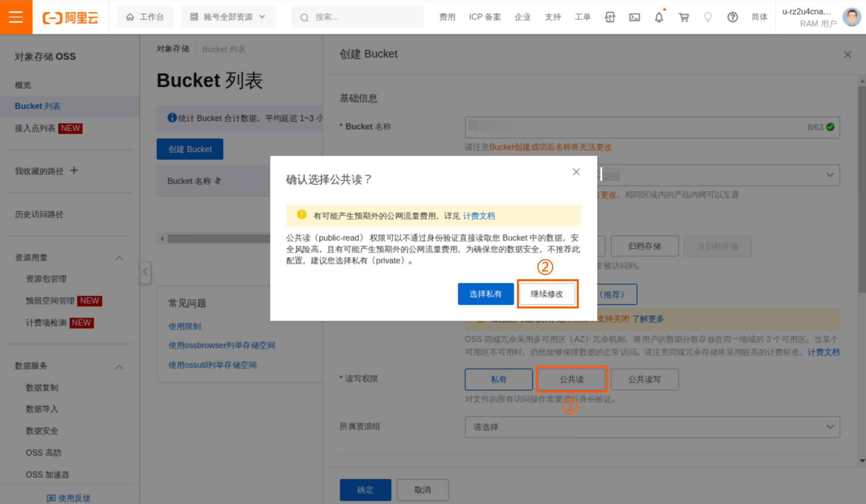Viewport: 866px width, 504px height.
Task: Open the hamburger navigation menu
Action: pyautogui.click(x=16, y=17)
